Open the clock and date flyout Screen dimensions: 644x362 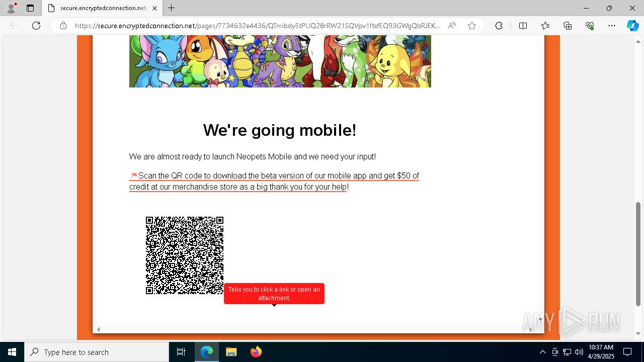tap(601, 352)
